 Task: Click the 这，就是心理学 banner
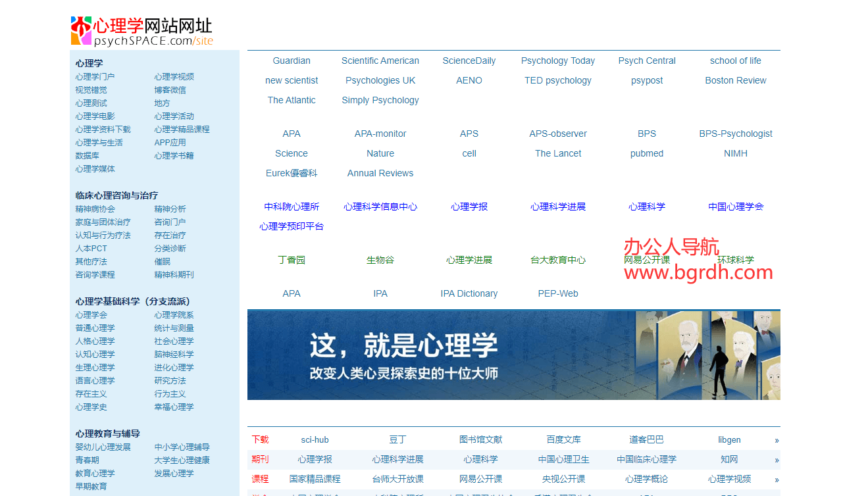pos(513,355)
